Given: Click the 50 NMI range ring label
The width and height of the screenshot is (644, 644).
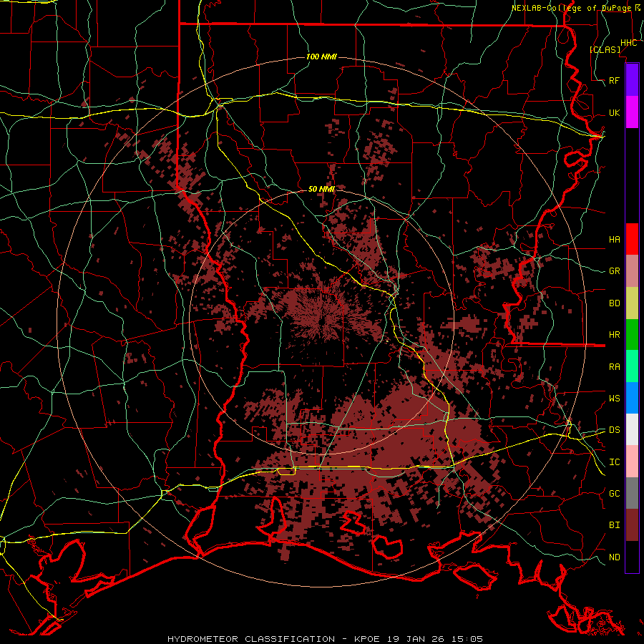Looking at the screenshot, I should click(x=321, y=189).
